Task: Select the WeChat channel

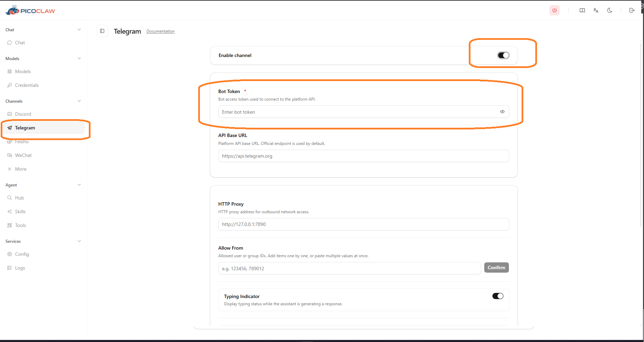Action: 44,155
